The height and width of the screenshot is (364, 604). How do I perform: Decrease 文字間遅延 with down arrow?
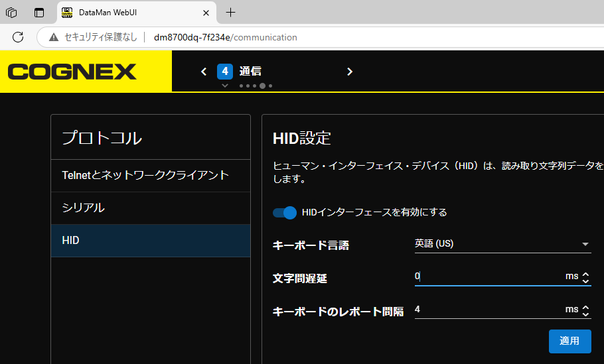pos(585,280)
